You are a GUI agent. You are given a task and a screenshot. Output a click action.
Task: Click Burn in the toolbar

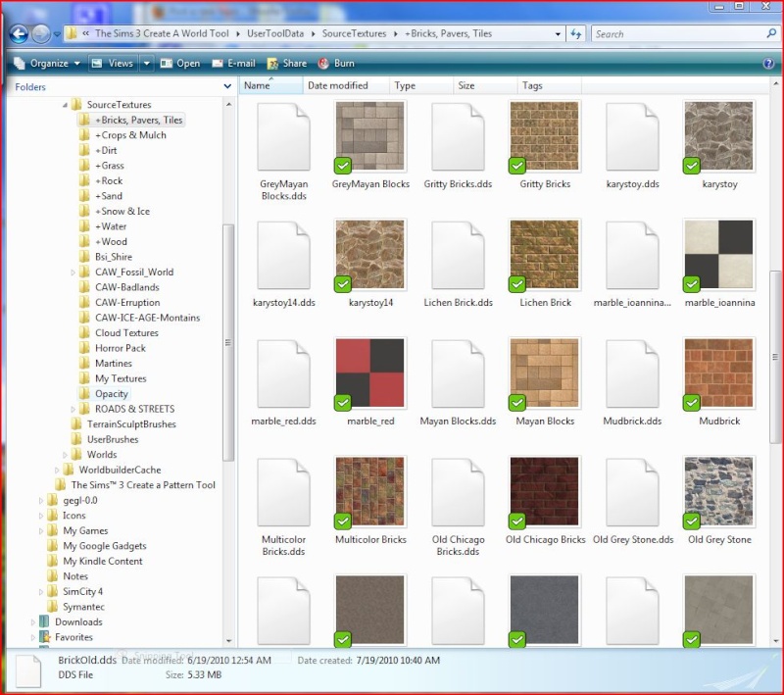pos(336,64)
